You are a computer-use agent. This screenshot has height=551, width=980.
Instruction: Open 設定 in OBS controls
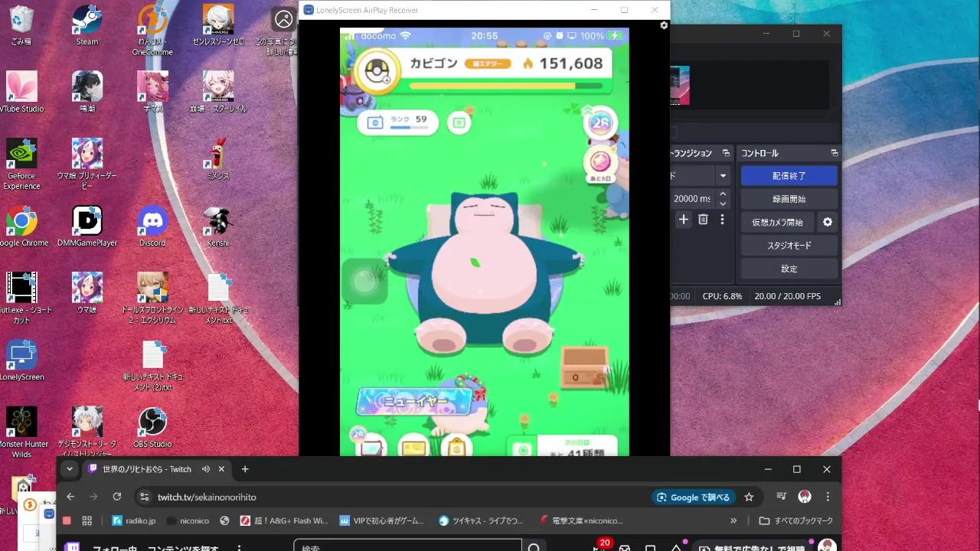tap(789, 269)
